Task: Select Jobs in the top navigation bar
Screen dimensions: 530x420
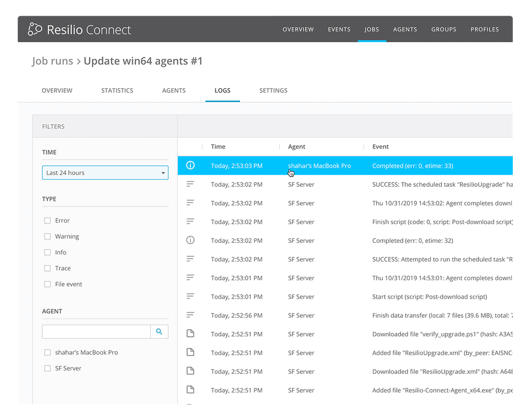Action: (x=372, y=29)
